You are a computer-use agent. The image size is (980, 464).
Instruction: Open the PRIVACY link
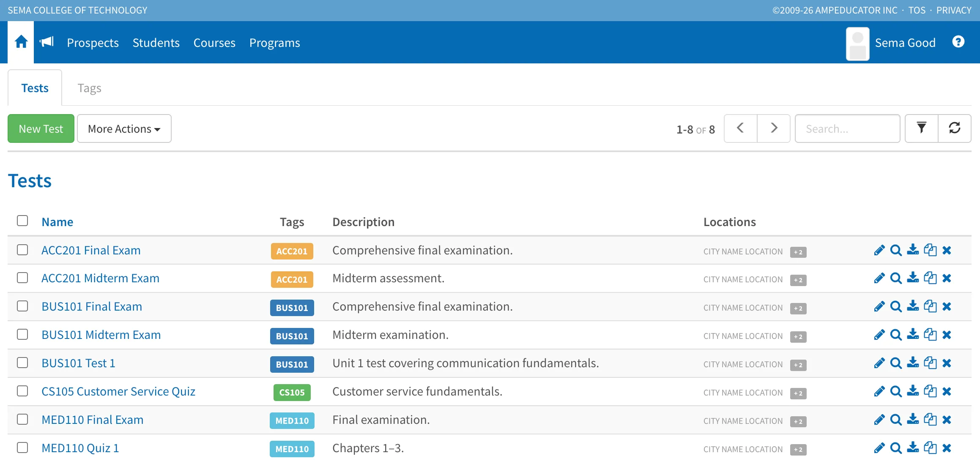[x=954, y=10]
